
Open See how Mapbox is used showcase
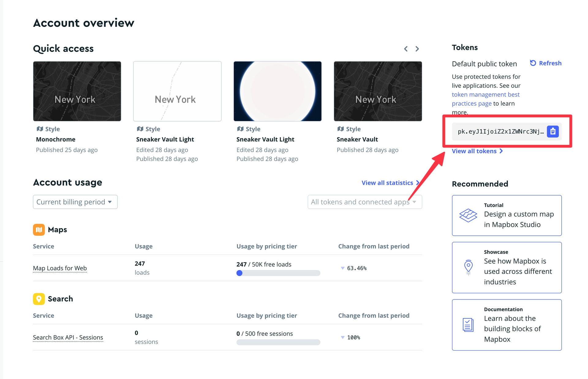coord(507,268)
